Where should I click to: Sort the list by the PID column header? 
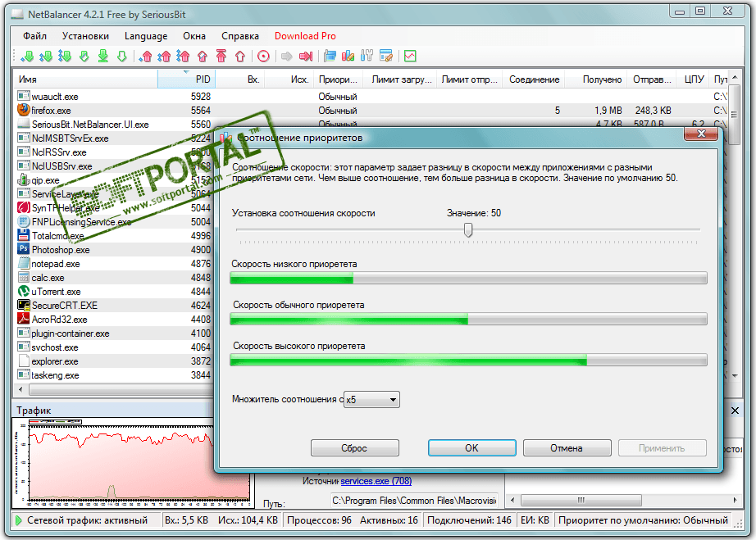[187, 79]
